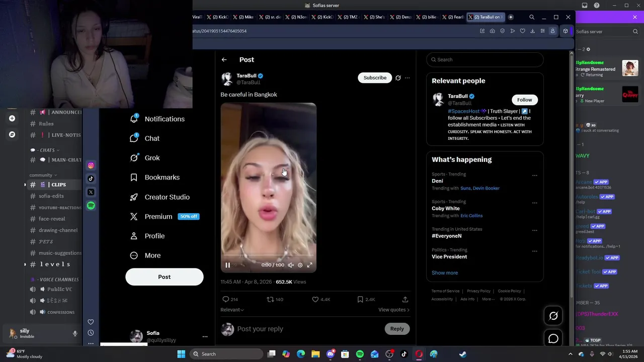Open options for the Deni trend
644x362 pixels.
pyautogui.click(x=534, y=176)
